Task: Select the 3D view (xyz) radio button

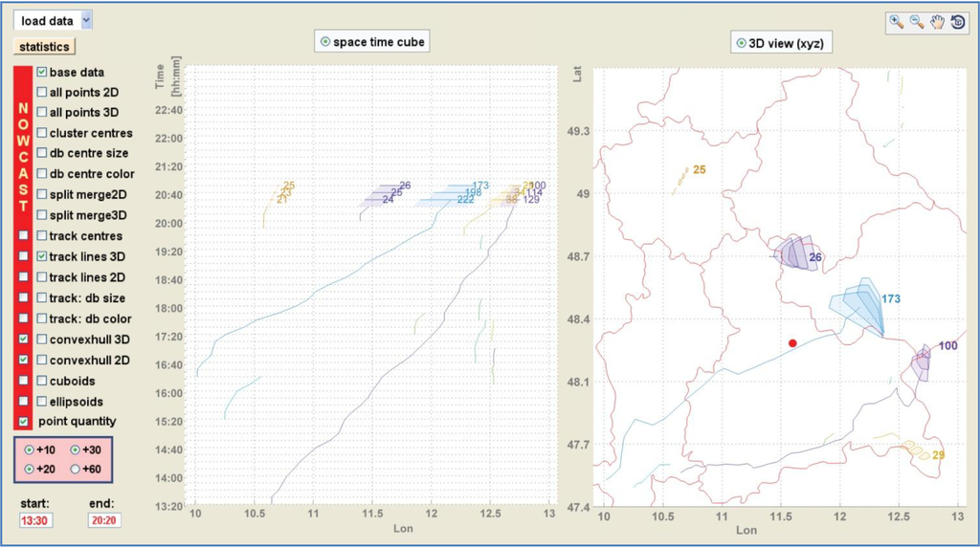Action: [x=741, y=43]
